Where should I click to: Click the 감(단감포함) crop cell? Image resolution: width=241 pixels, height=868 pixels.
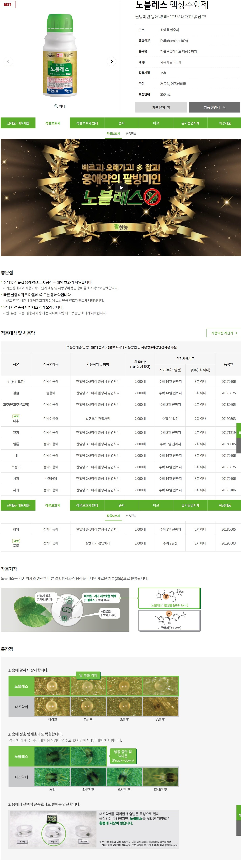(x=16, y=381)
